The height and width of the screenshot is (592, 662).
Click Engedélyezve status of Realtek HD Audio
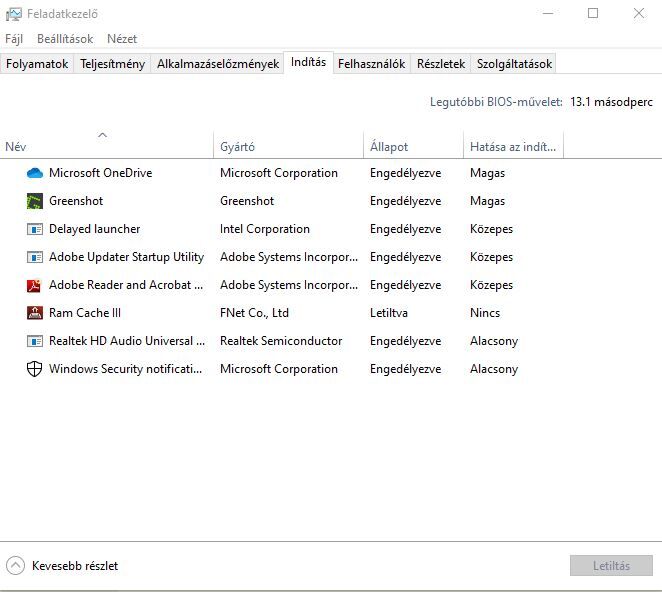tap(405, 341)
